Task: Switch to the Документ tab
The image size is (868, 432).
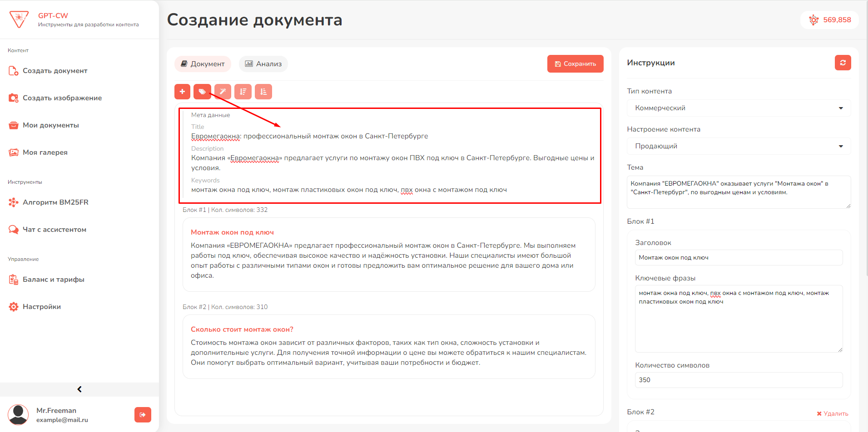Action: click(203, 64)
